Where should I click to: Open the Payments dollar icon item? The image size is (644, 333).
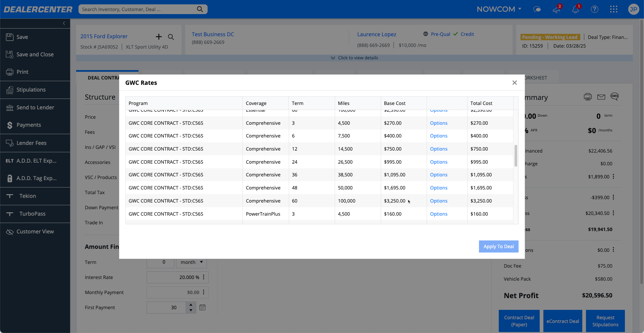tap(10, 125)
